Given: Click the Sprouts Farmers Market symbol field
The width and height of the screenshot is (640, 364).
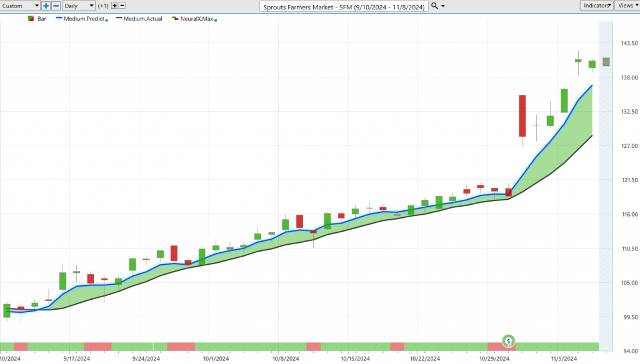Looking at the screenshot, I should tap(344, 6).
